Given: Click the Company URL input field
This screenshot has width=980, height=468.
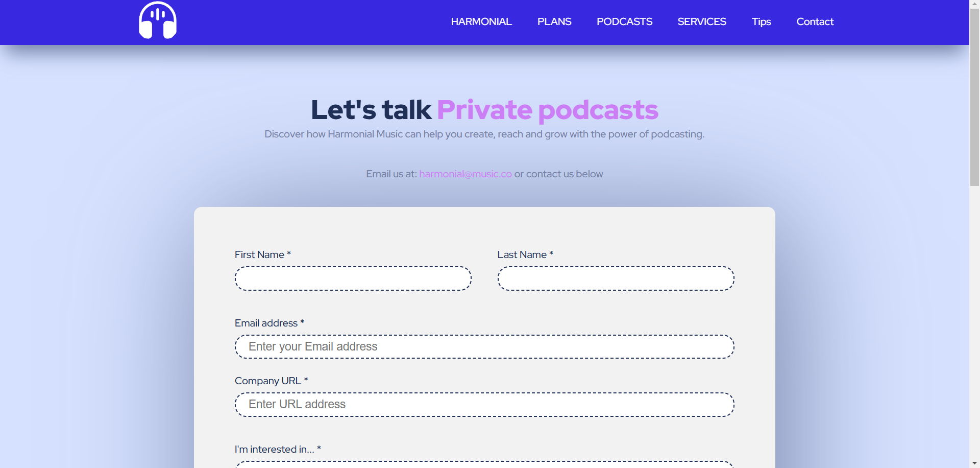Looking at the screenshot, I should 484,405.
